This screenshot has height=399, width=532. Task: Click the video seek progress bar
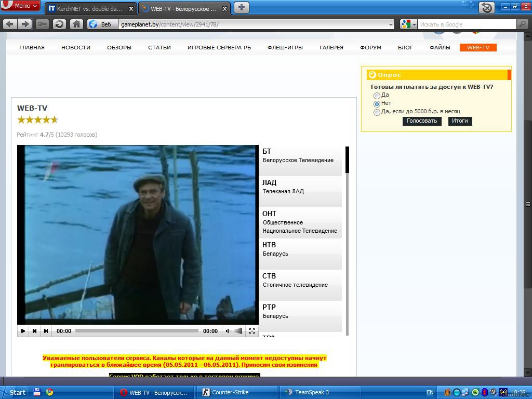(x=137, y=331)
